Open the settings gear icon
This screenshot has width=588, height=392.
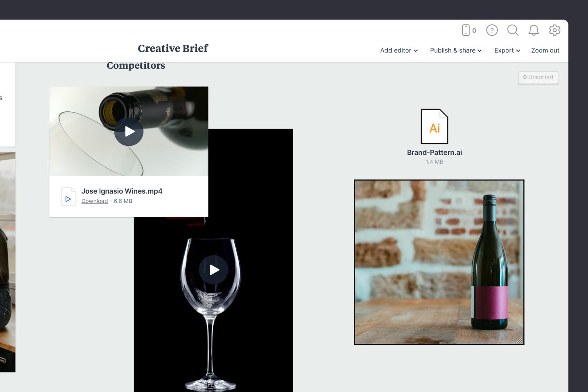(554, 30)
